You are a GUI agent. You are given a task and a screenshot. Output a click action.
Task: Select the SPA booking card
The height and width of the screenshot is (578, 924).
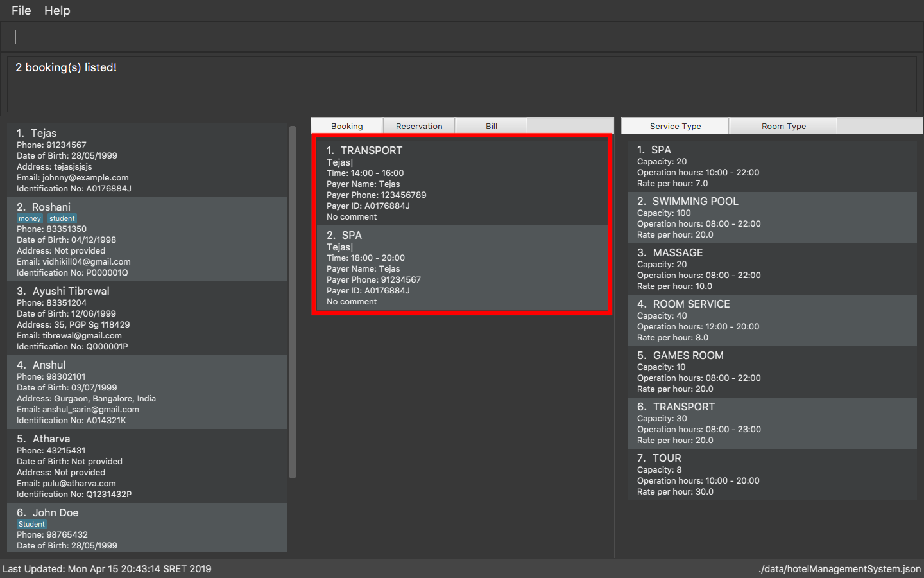click(462, 268)
